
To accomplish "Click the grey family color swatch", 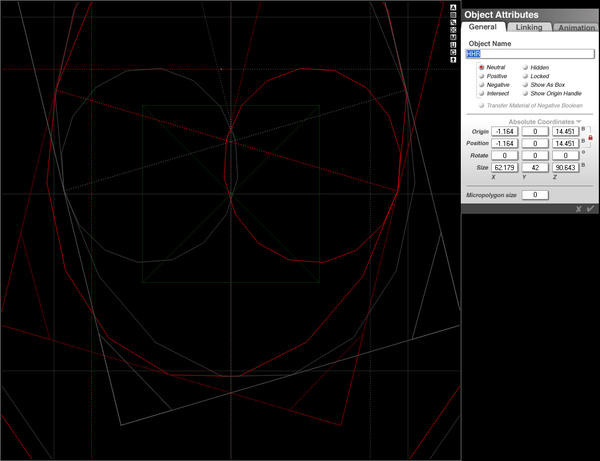I will 453,15.
